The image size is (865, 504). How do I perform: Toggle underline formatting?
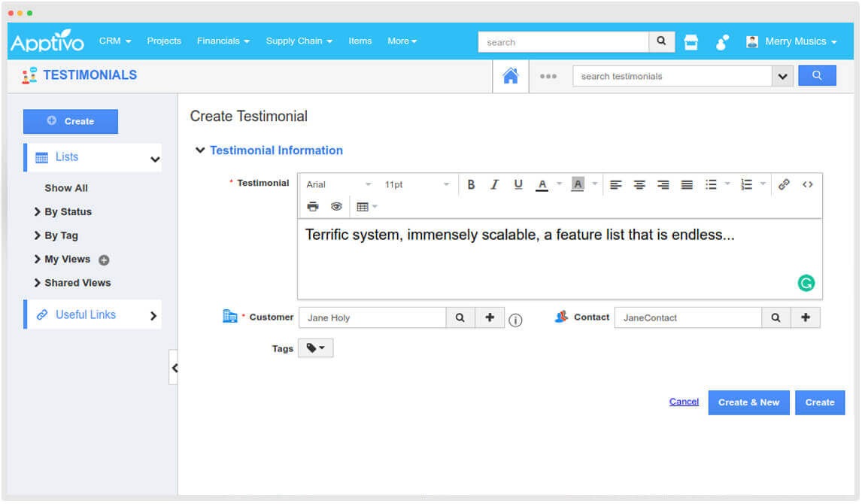518,184
